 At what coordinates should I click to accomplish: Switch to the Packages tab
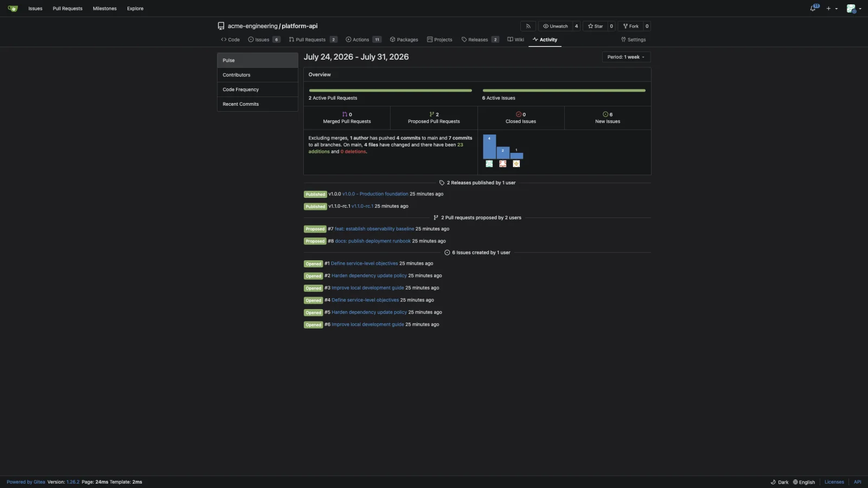pos(404,40)
